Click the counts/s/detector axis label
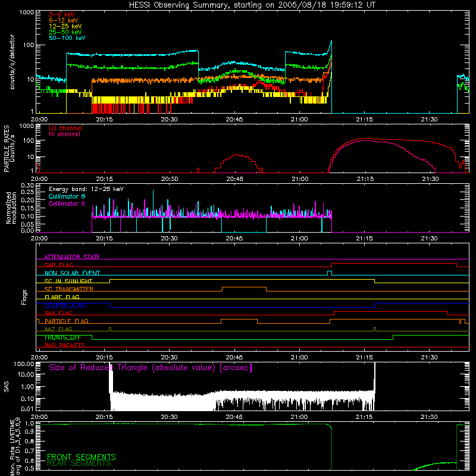 12,62
